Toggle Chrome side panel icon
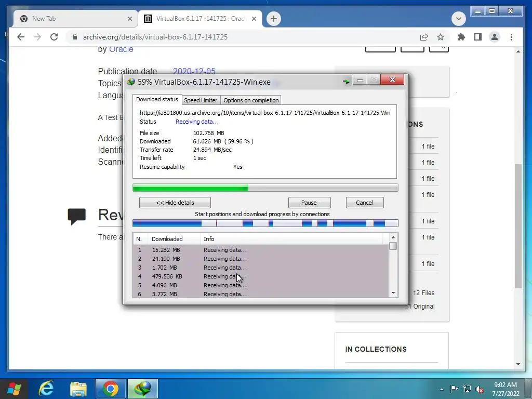 tap(478, 37)
